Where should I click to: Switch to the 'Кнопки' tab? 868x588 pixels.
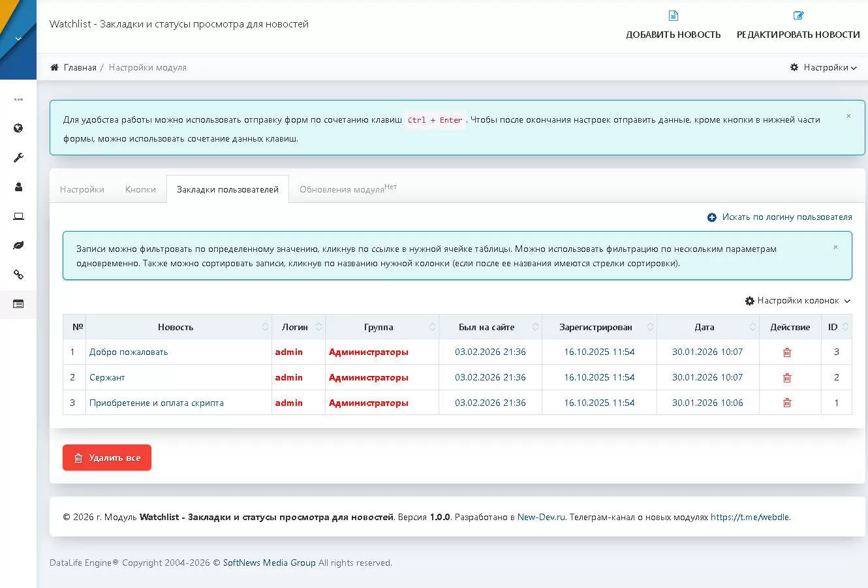(140, 189)
